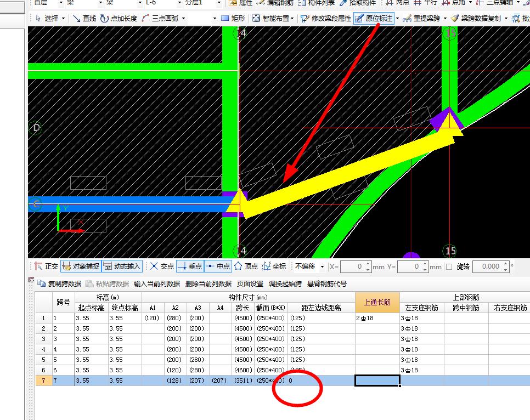Open the 分层1 layer dropdown
The image size is (530, 420).
(219, 3)
